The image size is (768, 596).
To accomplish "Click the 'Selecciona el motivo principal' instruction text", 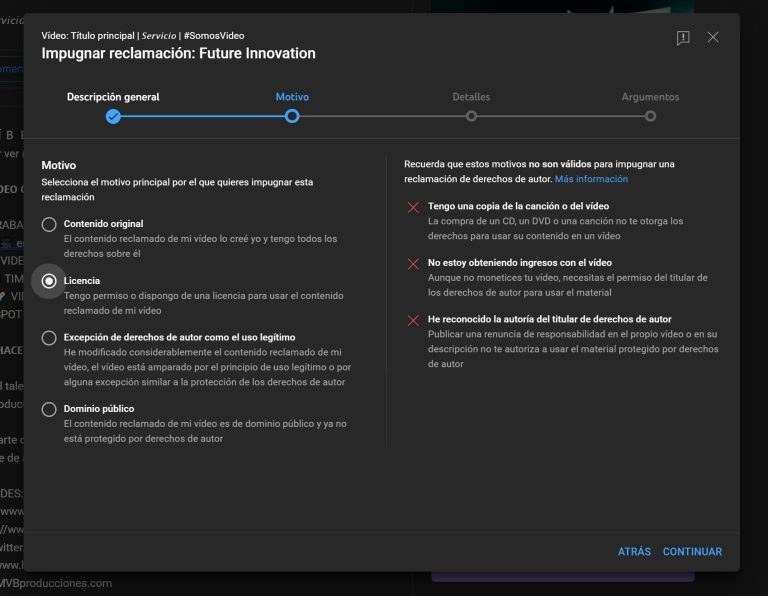I will tap(177, 190).
